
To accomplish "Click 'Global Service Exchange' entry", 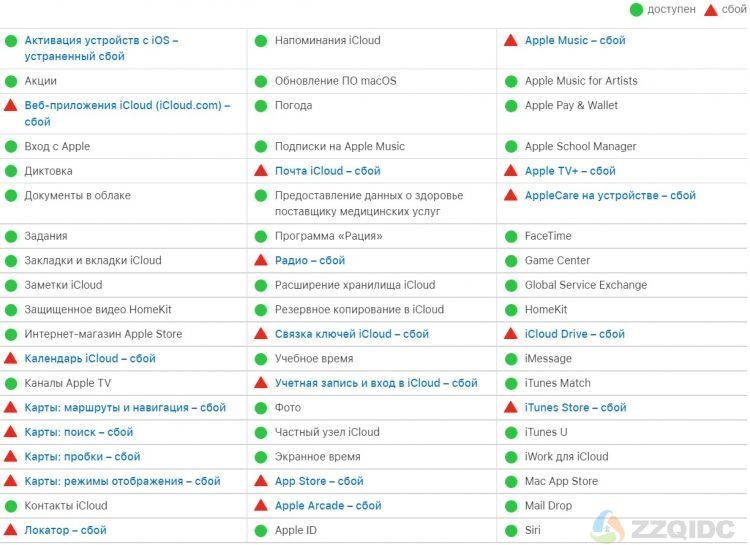I will [586, 285].
